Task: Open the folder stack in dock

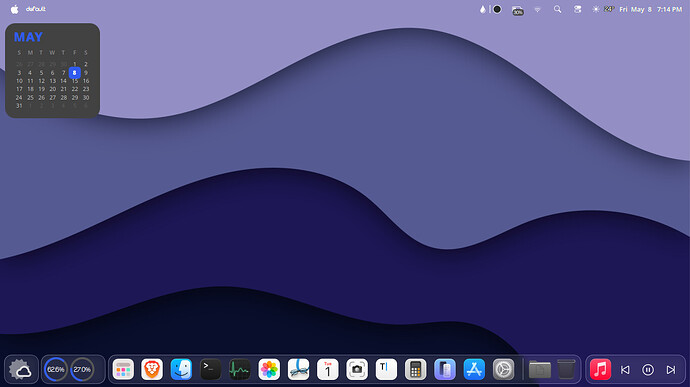Action: (540, 369)
